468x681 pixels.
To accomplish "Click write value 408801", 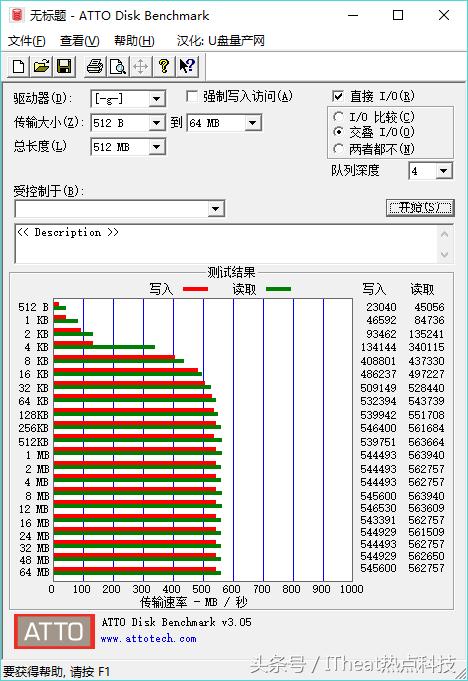I will pyautogui.click(x=378, y=361).
